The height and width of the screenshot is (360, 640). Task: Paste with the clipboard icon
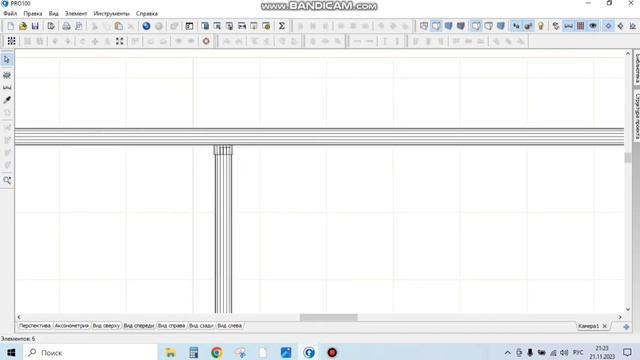coord(118,26)
